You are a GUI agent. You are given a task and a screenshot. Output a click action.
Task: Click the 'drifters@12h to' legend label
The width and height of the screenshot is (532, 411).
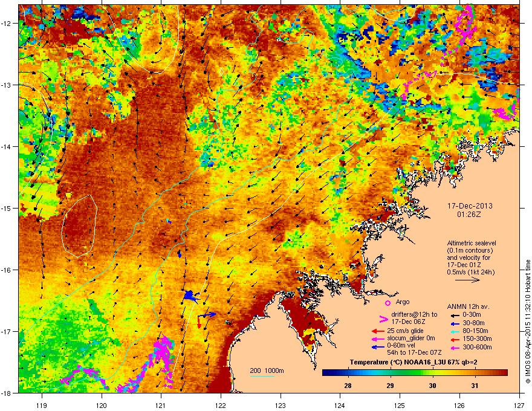tap(414, 314)
